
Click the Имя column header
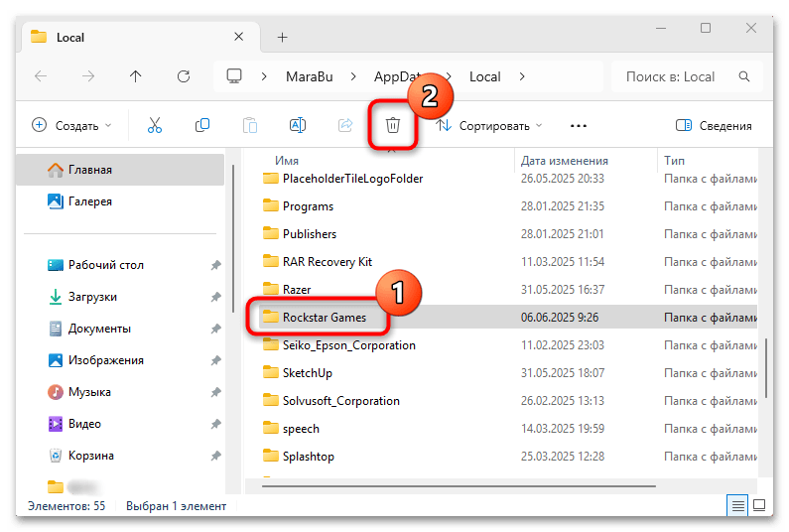[x=288, y=160]
